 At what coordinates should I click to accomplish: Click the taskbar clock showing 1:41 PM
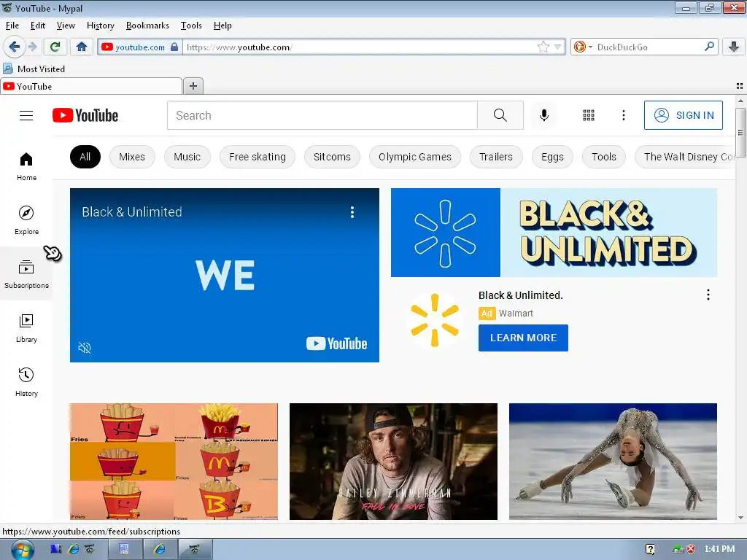[x=719, y=549]
